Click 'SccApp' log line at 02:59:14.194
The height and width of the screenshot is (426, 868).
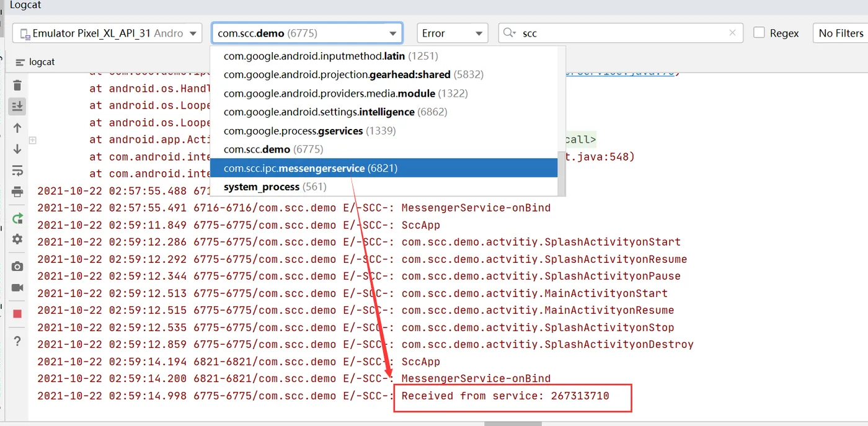pyautogui.click(x=239, y=362)
